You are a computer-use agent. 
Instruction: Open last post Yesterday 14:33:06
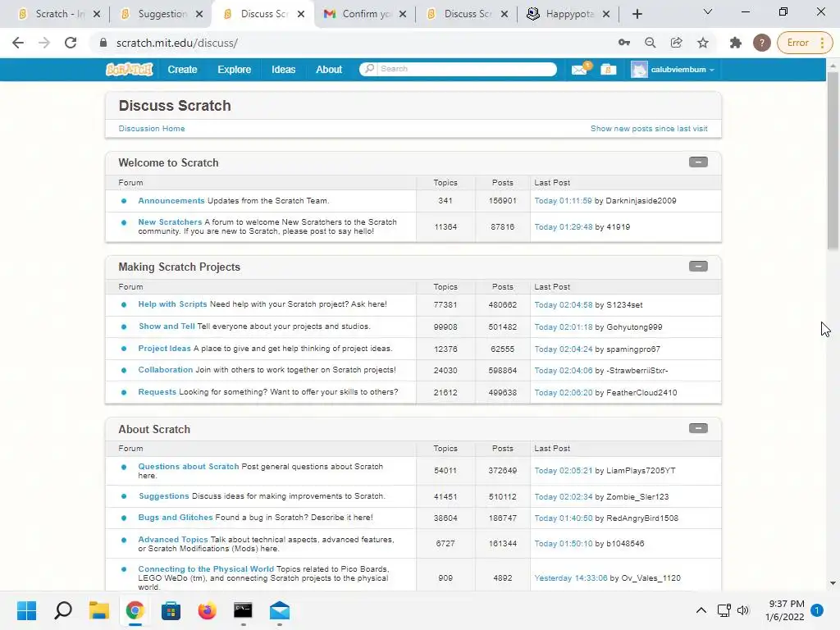pos(571,578)
